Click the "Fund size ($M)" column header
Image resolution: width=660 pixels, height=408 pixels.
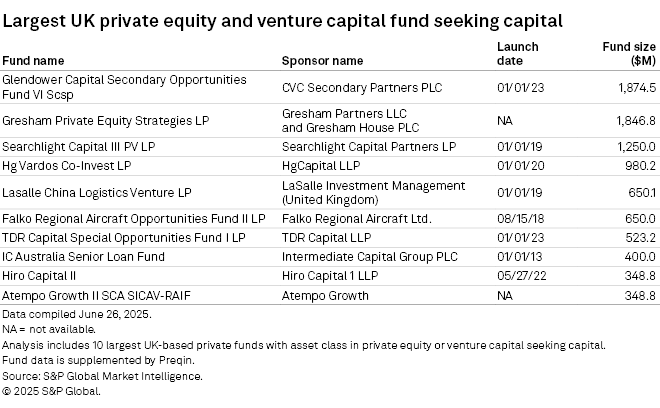[628, 53]
